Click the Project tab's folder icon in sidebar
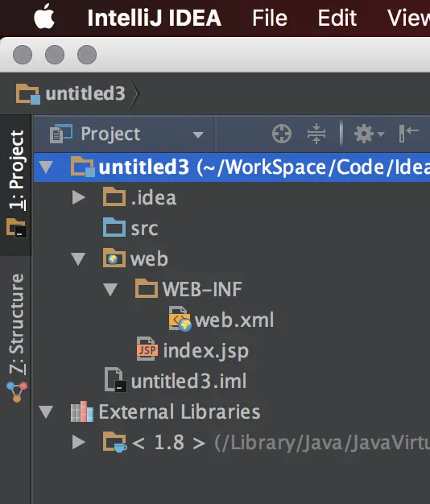 tap(17, 228)
